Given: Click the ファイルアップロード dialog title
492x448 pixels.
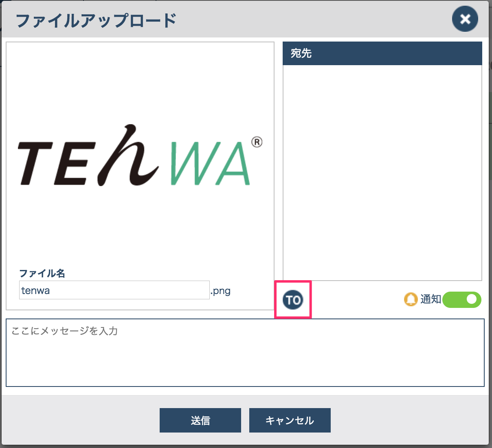Looking at the screenshot, I should coord(96,20).
